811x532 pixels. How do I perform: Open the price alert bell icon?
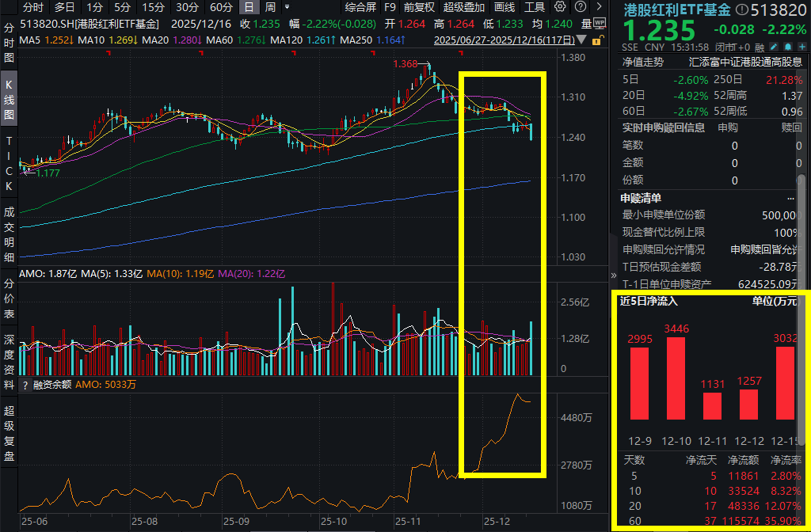pos(789,47)
